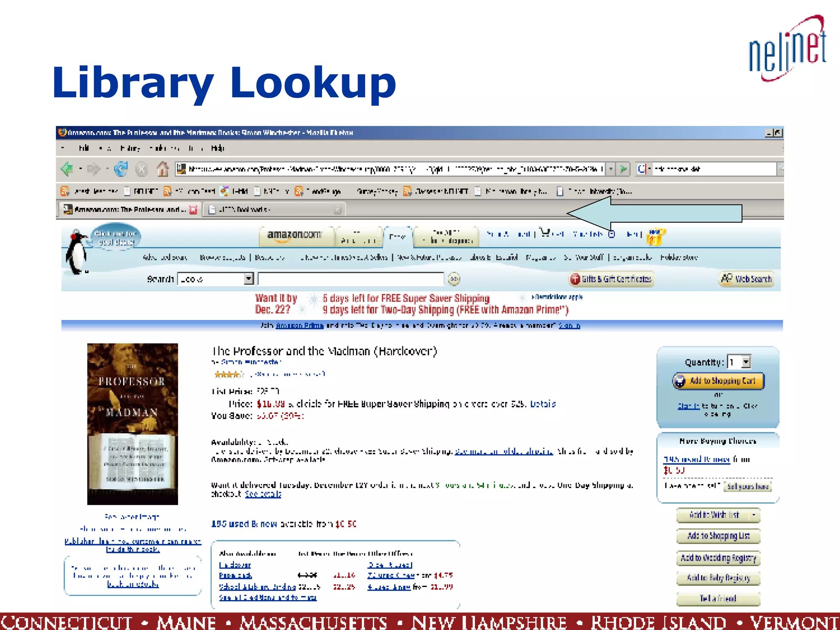Click the Sell yours here button
Viewport: 840px width, 630px height.
(748, 486)
